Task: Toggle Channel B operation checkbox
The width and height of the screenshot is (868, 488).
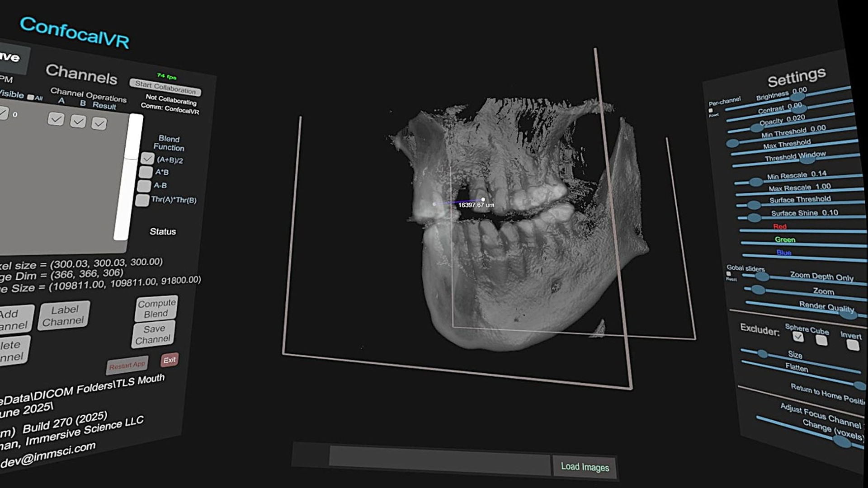Action: point(78,122)
